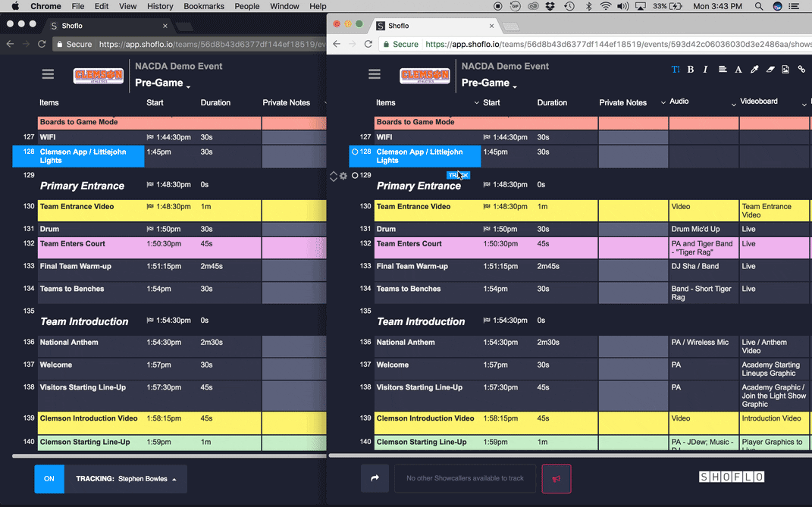This screenshot has height=507, width=812.
Task: Open settings via the gear icon beside row 129
Action: tap(343, 175)
